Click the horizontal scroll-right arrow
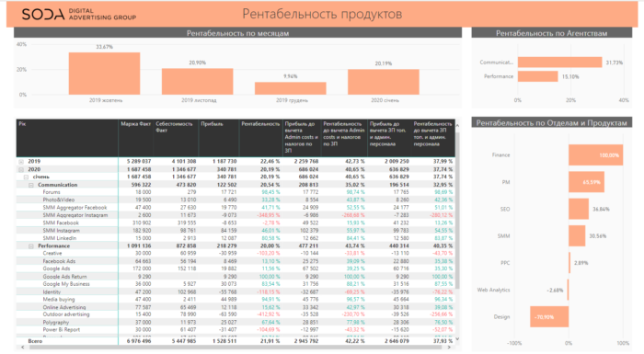 [x=449, y=348]
